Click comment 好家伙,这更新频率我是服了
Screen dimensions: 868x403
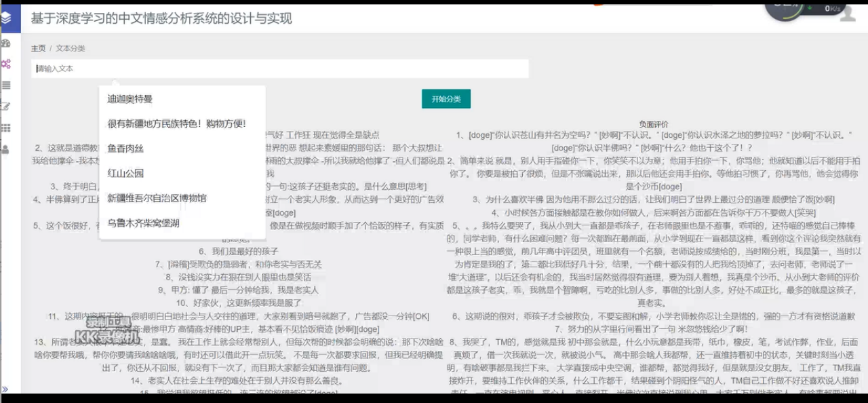coord(238,303)
